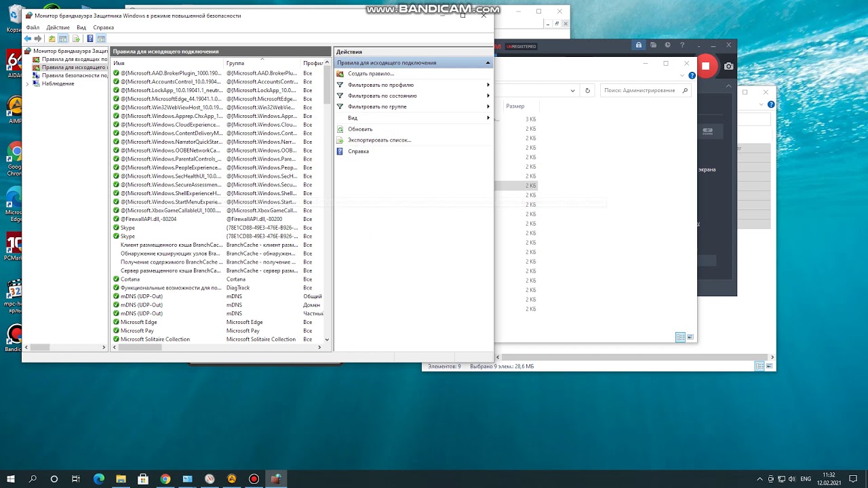The width and height of the screenshot is (868, 488).
Task: Collapse the outgoing rules Actions section header
Action: tap(488, 62)
